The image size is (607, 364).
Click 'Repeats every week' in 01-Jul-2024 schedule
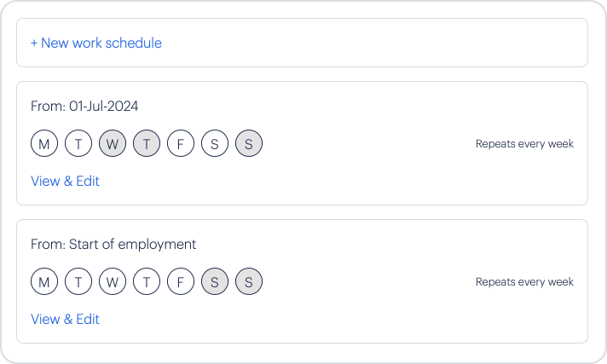(x=524, y=144)
